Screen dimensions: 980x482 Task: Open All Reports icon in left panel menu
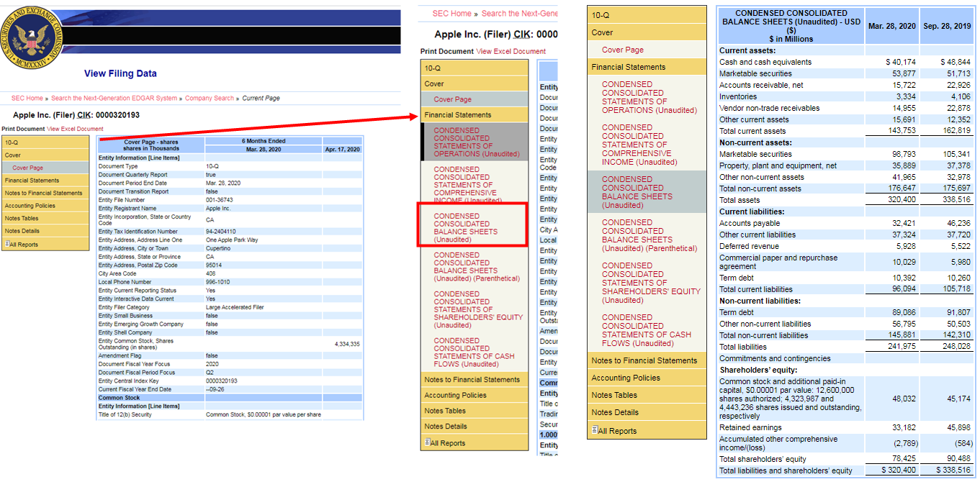click(6, 245)
